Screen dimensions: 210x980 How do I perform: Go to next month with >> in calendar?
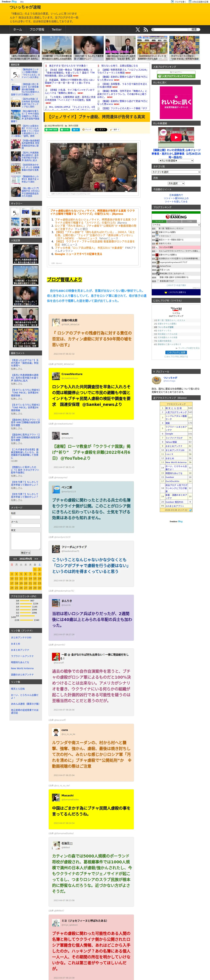36,559
